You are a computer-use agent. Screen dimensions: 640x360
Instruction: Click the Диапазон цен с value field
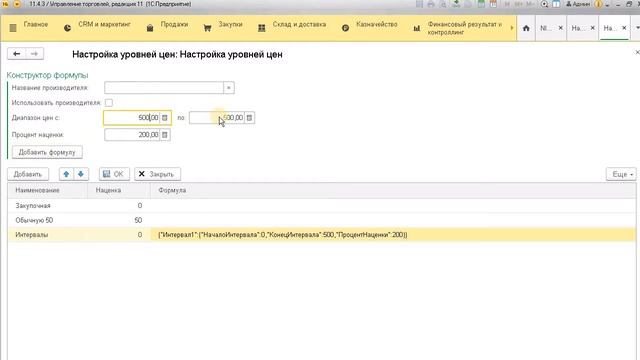(x=132, y=118)
